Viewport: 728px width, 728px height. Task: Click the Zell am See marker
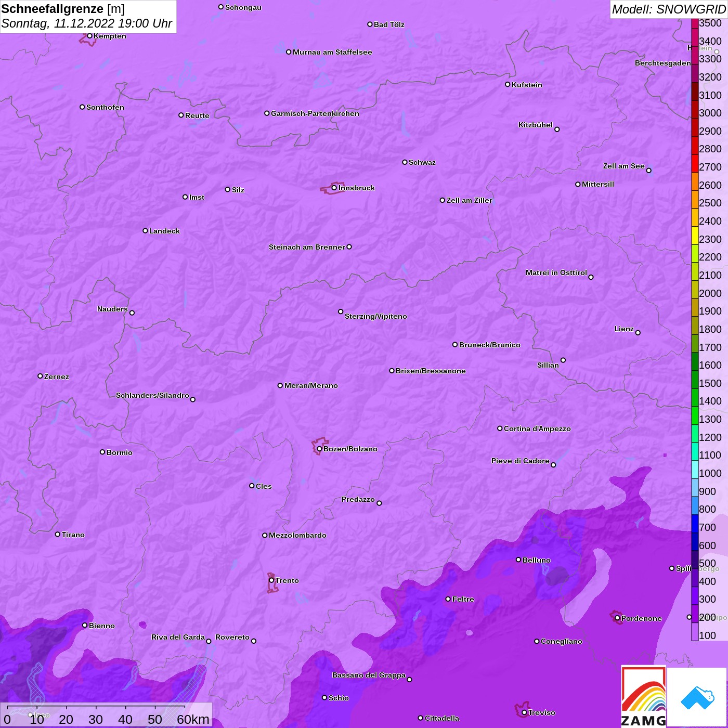pyautogui.click(x=648, y=171)
